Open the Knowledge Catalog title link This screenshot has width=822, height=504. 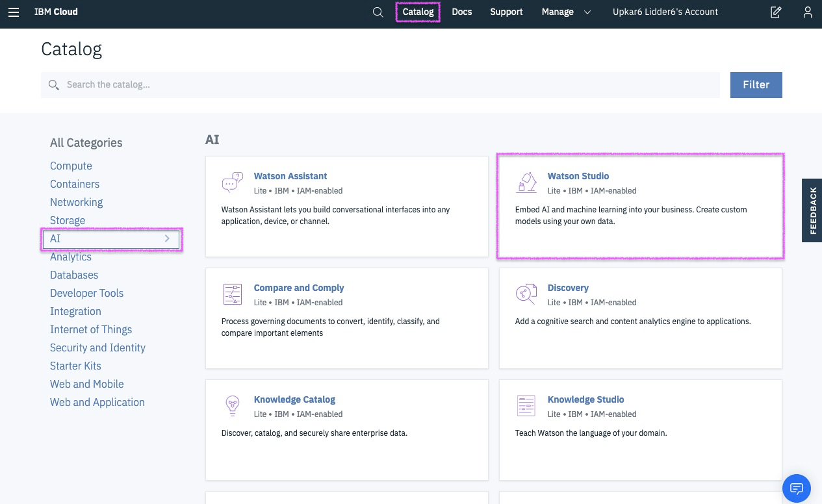tap(294, 399)
